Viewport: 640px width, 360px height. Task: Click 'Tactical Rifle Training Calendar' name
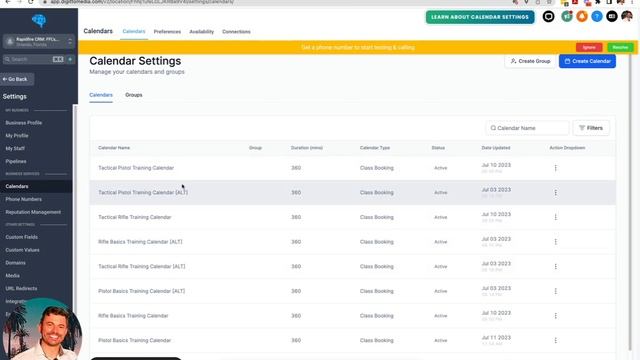coord(135,217)
